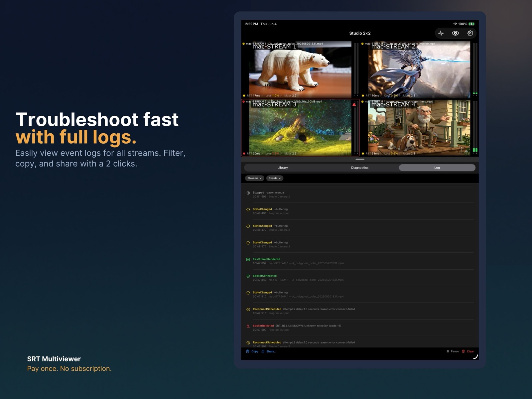Click the SocketConnected checkmark icon
Screen dimensions: 532x399
point(248,276)
